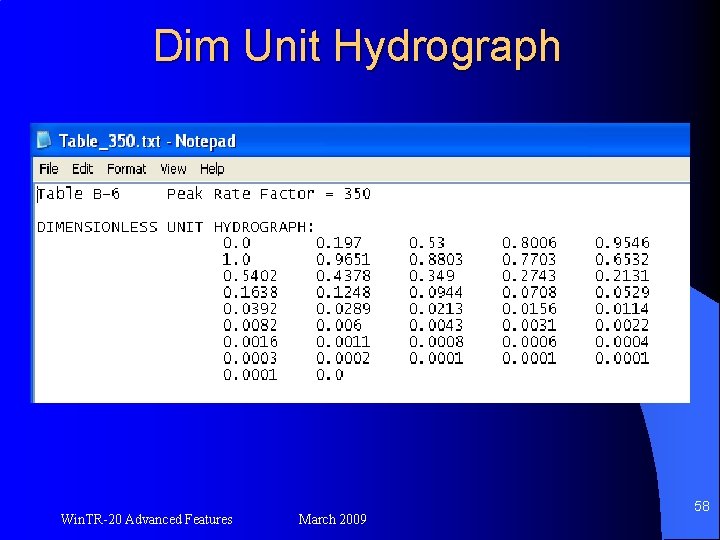Click the footer date March 2009

(x=332, y=519)
